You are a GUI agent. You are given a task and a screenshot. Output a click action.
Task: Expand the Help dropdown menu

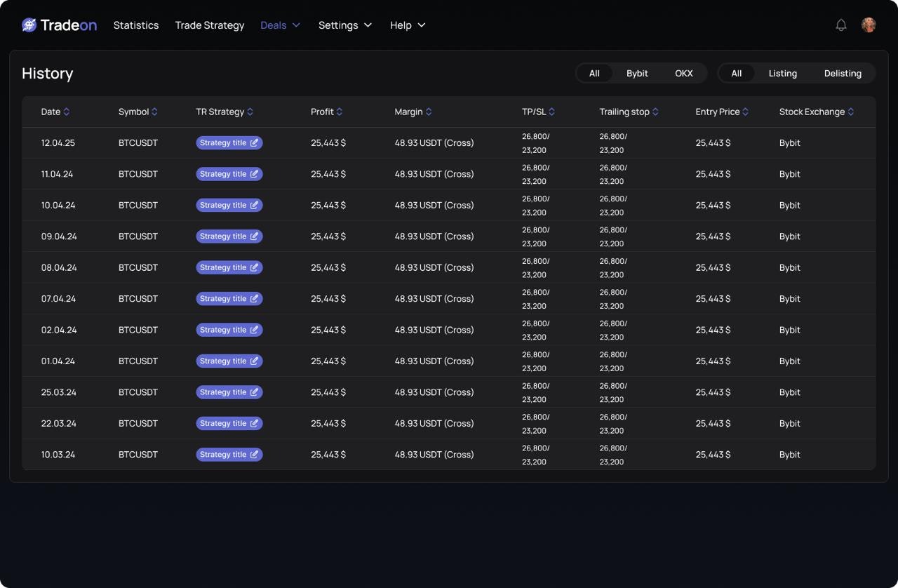point(408,25)
